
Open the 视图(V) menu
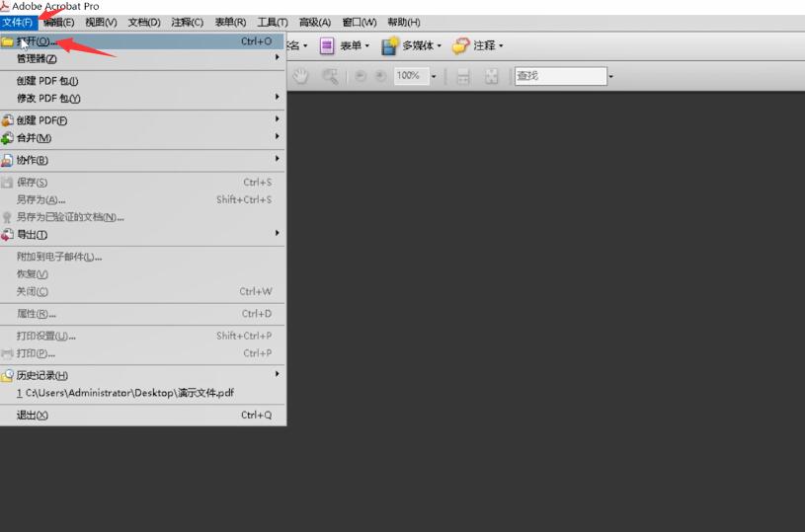click(101, 23)
